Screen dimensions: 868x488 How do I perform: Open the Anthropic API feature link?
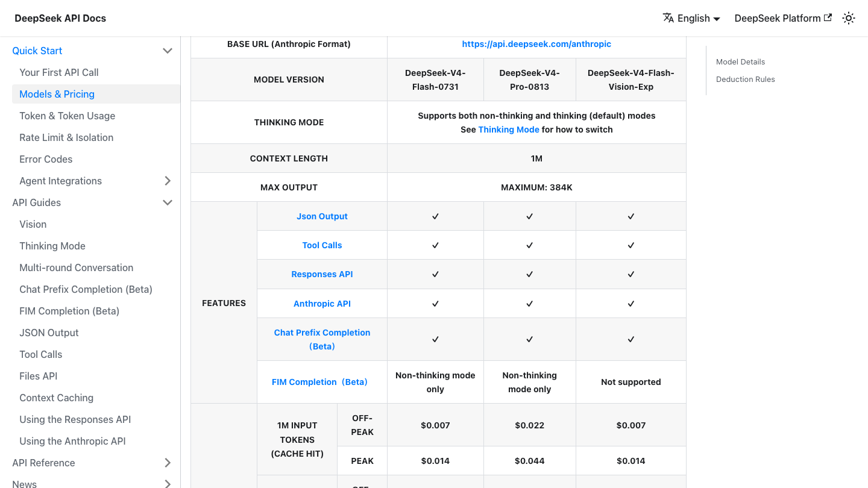coord(322,304)
